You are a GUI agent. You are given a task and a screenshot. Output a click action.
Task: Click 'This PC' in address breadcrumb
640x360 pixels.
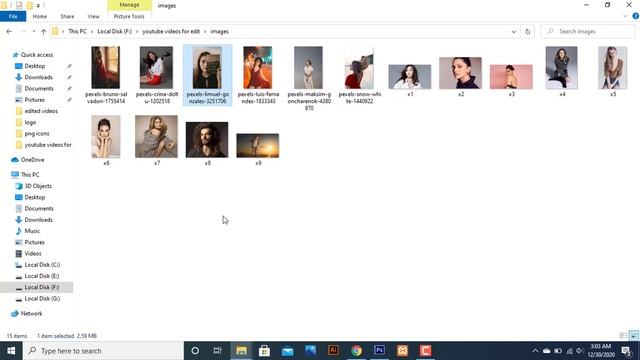point(77,31)
